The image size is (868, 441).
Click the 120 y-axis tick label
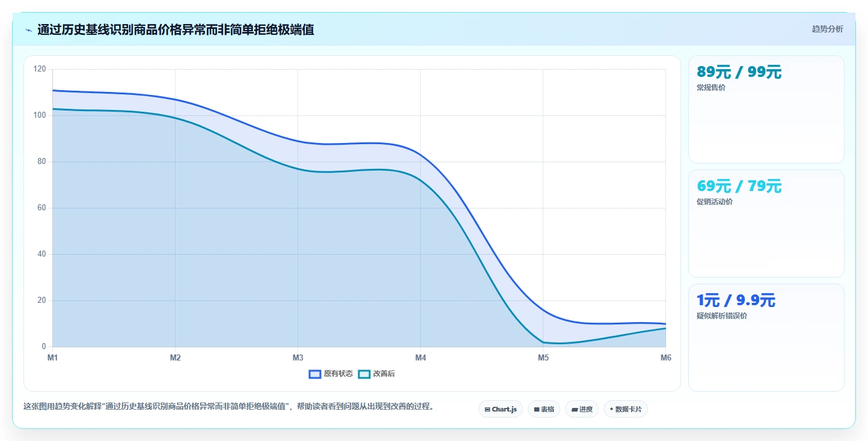[40, 69]
